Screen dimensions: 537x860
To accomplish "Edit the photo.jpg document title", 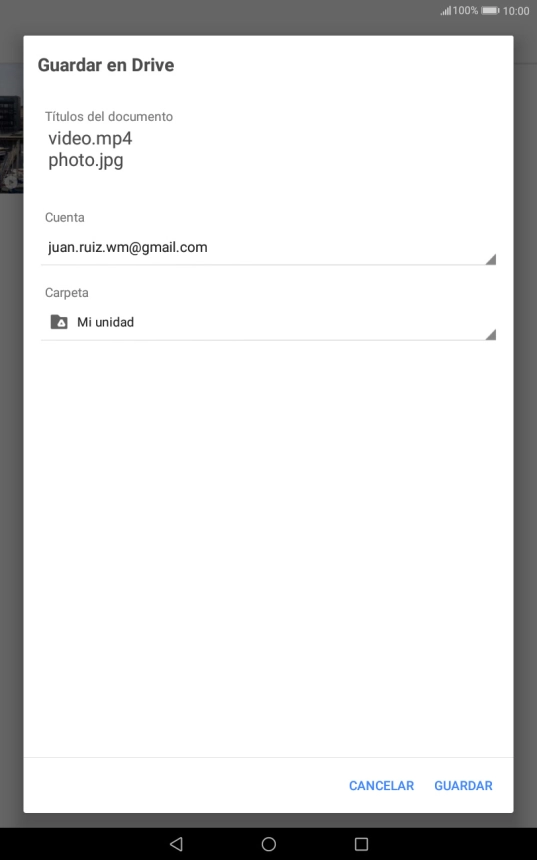I will [86, 160].
